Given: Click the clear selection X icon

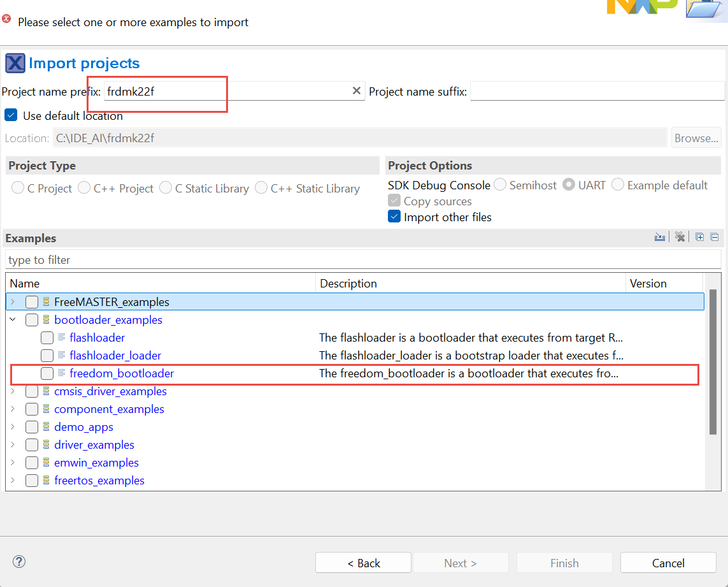Looking at the screenshot, I should click(x=680, y=238).
